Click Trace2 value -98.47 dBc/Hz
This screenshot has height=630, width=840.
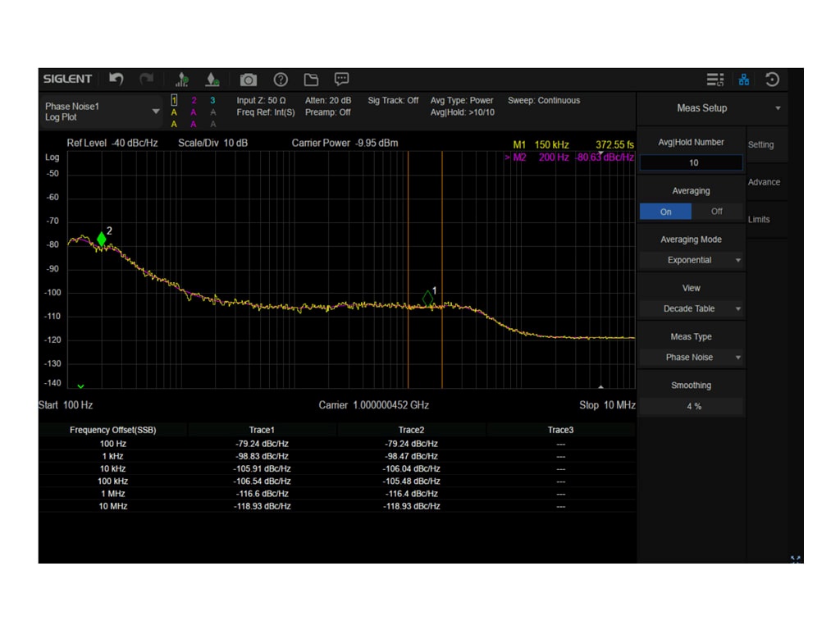coord(412,456)
